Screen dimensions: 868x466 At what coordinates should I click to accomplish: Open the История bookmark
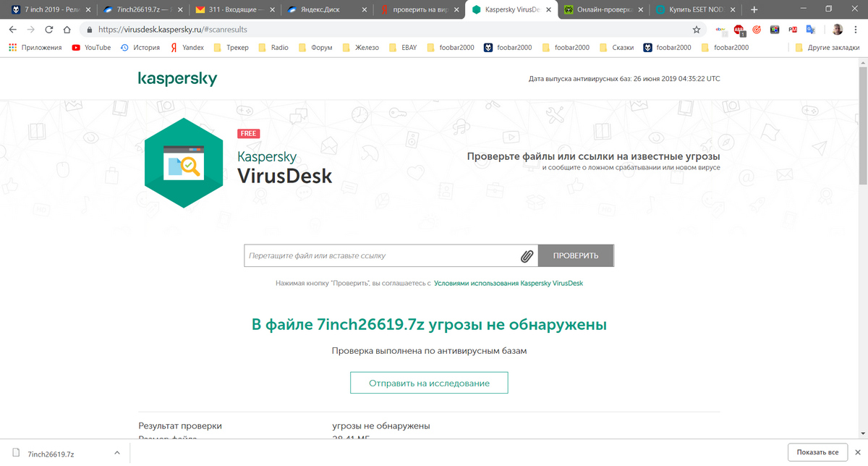[140, 47]
